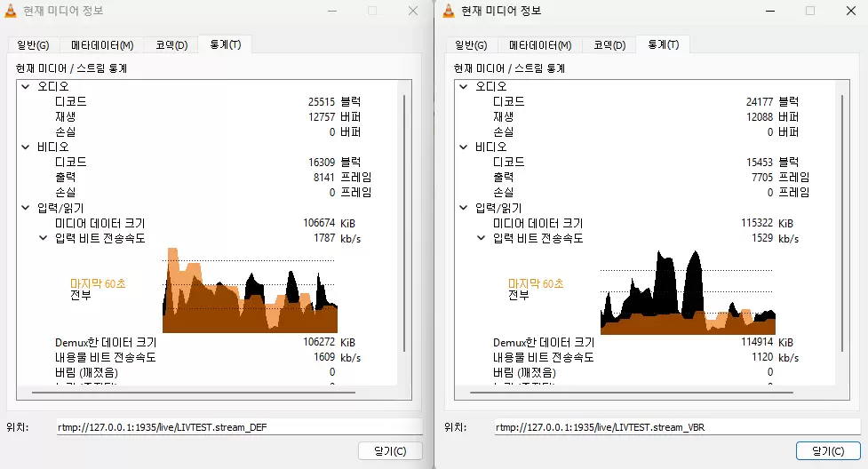Click value 1787 kb/s in left window
868x469 pixels.
click(337, 238)
